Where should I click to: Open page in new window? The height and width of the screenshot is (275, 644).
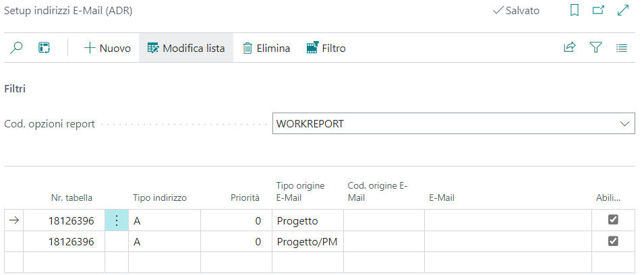point(598,10)
